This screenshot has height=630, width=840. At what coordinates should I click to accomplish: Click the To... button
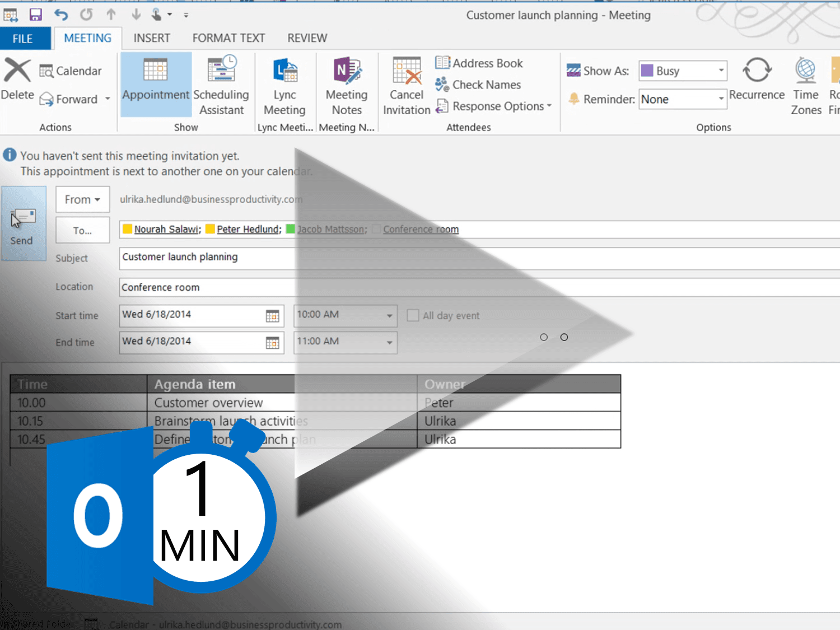click(x=82, y=230)
